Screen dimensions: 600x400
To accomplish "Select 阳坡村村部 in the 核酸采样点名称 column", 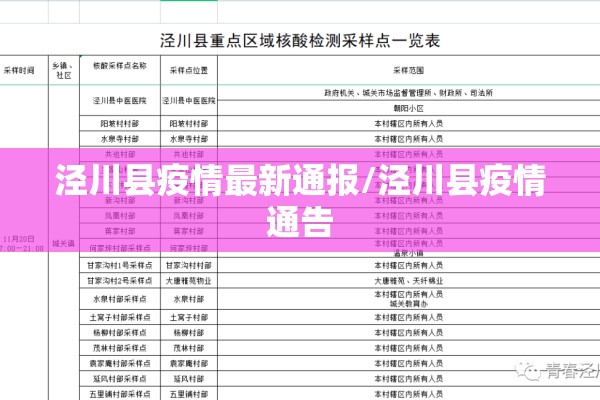I will (x=120, y=124).
